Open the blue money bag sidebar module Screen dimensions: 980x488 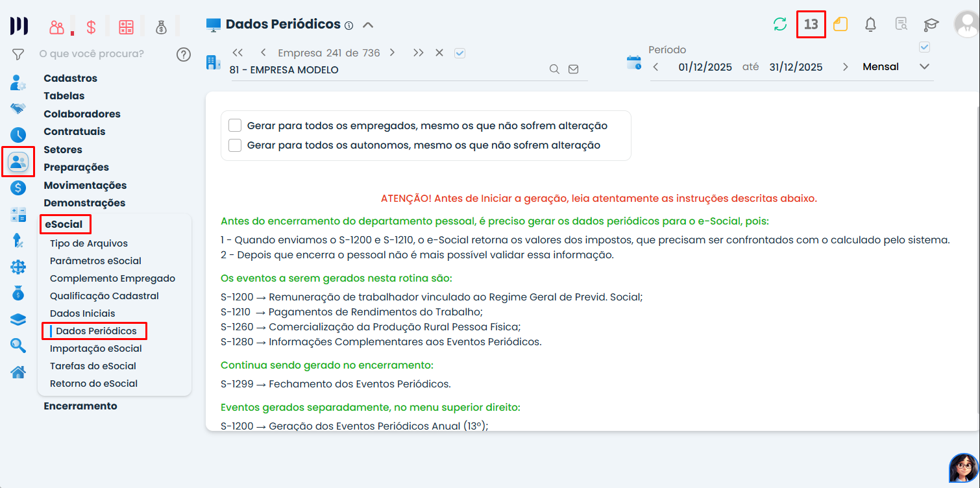coord(18,293)
